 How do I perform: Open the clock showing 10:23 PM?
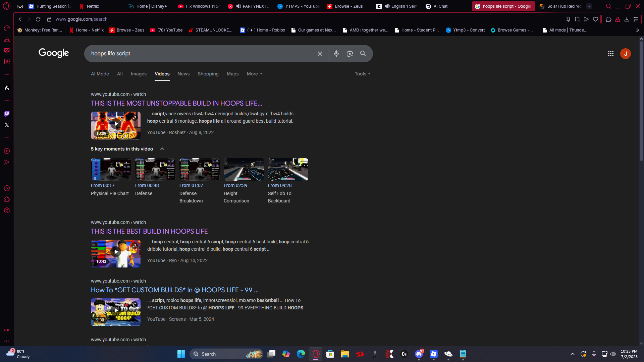click(629, 354)
